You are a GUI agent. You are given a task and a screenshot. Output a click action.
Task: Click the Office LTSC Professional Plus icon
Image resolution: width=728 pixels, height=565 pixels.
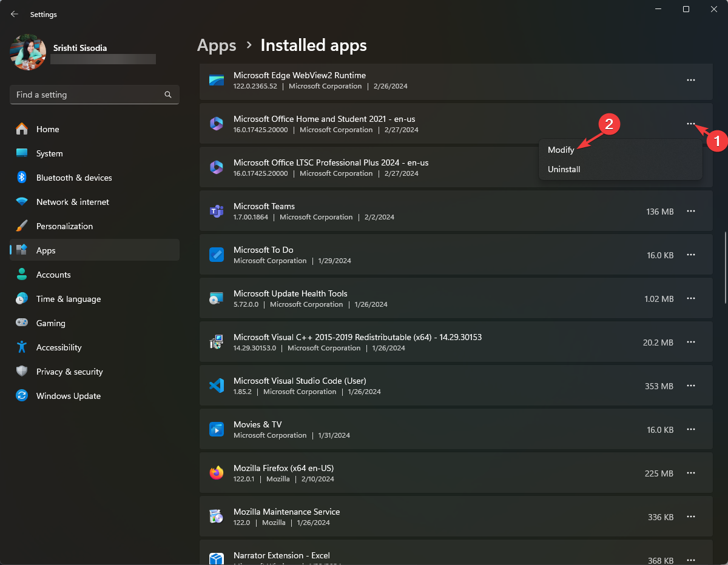tap(217, 167)
